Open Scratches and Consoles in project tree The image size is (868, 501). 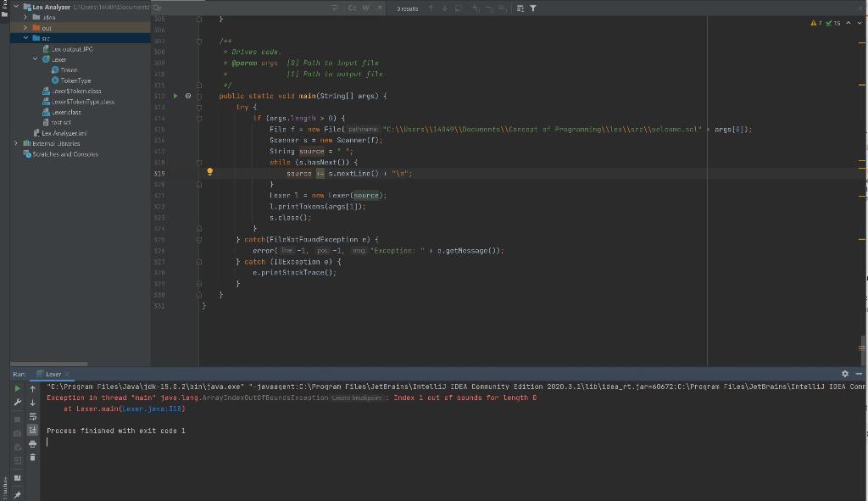point(64,154)
